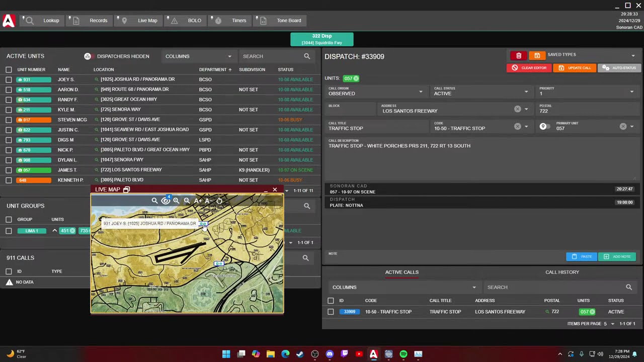This screenshot has width=644, height=362.
Task: Reset the Live Map view
Action: point(219,201)
